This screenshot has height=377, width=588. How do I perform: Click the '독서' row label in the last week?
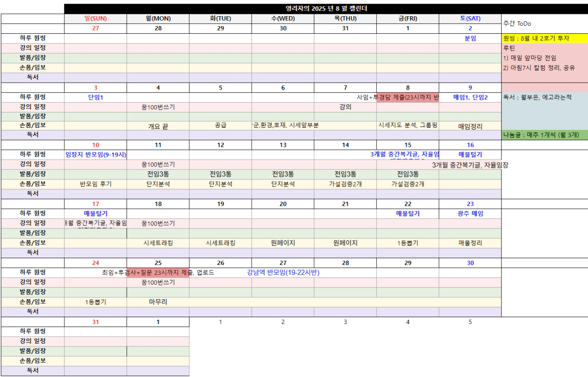coord(32,371)
